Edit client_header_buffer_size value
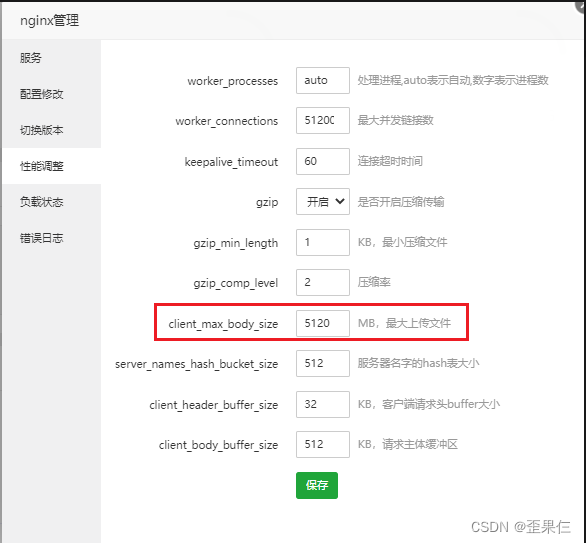The height and width of the screenshot is (543, 586). pyautogui.click(x=323, y=404)
